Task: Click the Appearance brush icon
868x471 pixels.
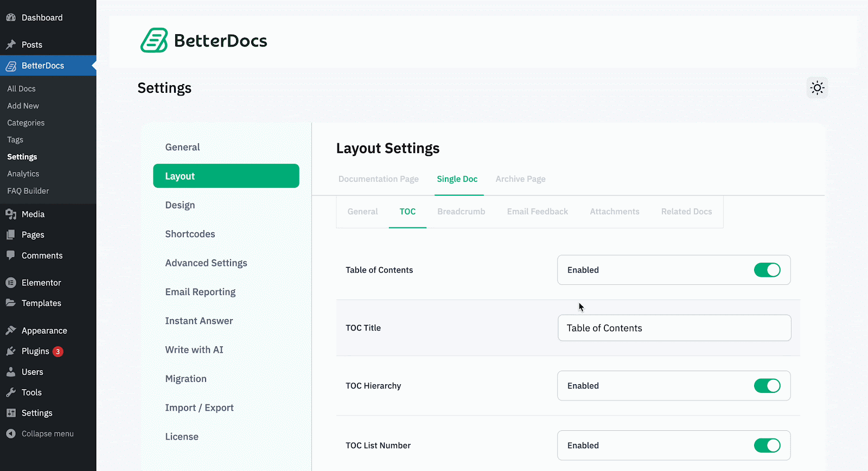Action: click(11, 330)
